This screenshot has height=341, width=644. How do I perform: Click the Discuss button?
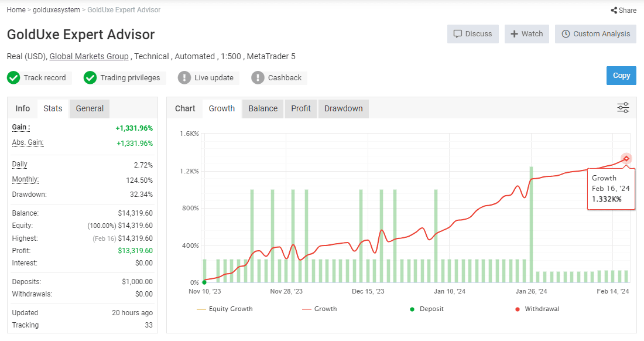coord(472,33)
